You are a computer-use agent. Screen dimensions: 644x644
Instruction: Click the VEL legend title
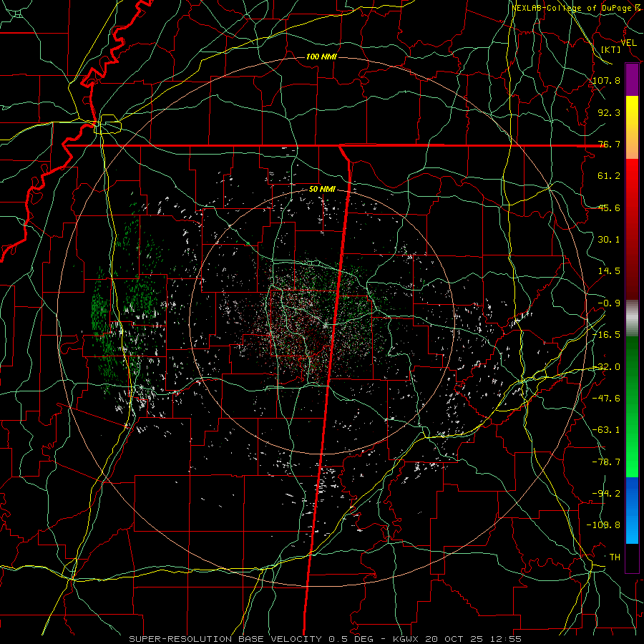pos(629,43)
